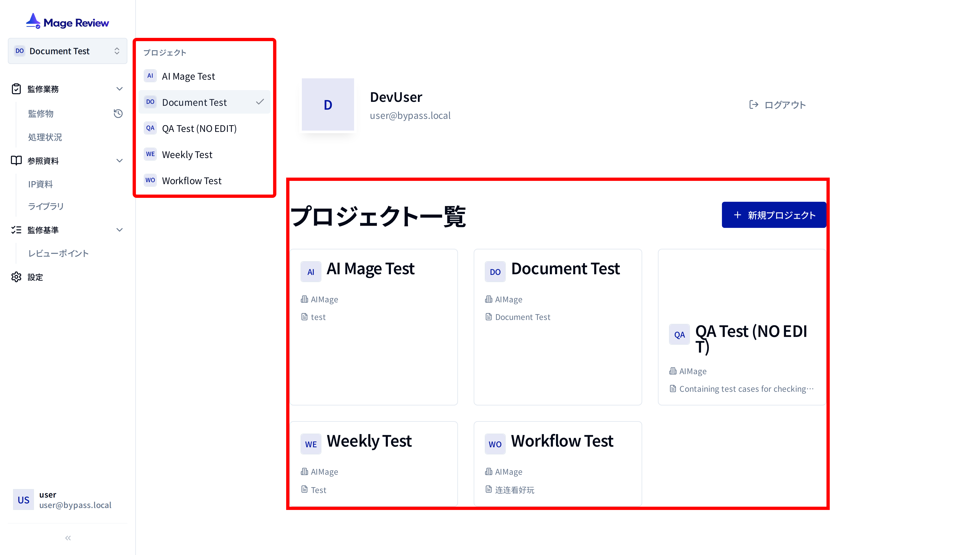This screenshot has width=980, height=555.
Task: Click the 監修基準 checklist icon
Action: (16, 230)
